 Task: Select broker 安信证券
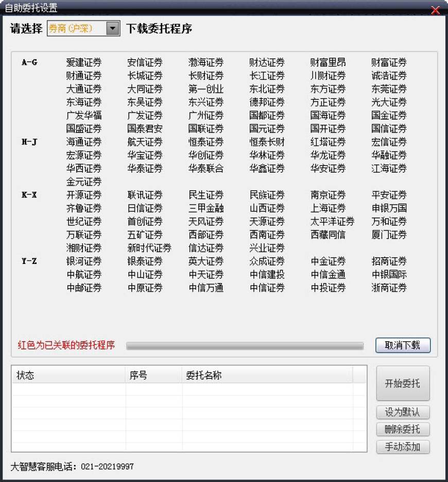(145, 62)
